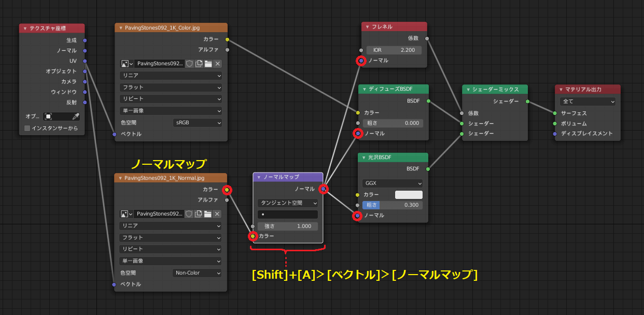Select PavingStones092_1K_Color.jpg node header
This screenshot has width=644, height=315.
pyautogui.click(x=171, y=28)
